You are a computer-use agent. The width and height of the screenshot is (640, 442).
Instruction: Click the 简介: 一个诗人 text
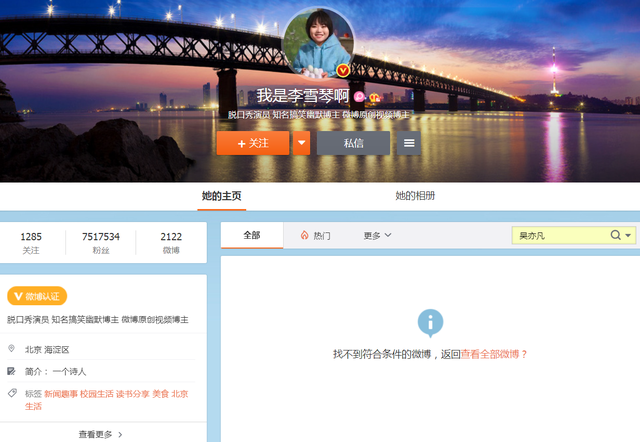point(56,372)
